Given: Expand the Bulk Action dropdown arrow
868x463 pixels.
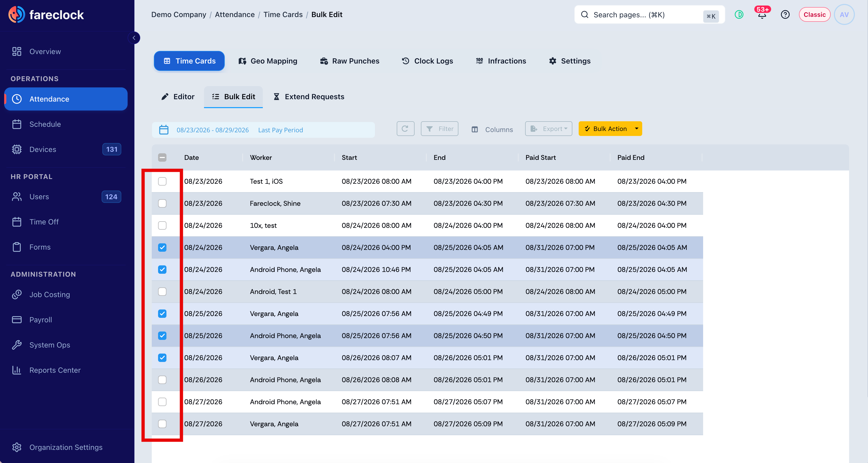Looking at the screenshot, I should [636, 129].
